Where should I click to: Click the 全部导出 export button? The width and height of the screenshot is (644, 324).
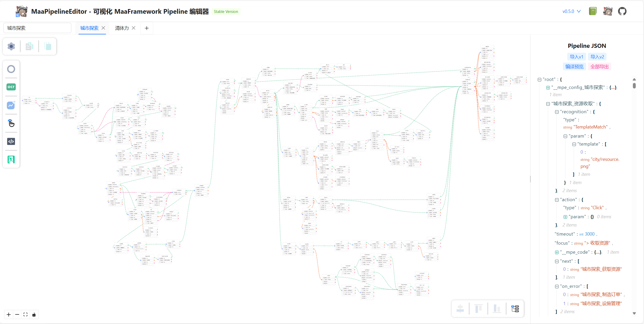click(599, 67)
